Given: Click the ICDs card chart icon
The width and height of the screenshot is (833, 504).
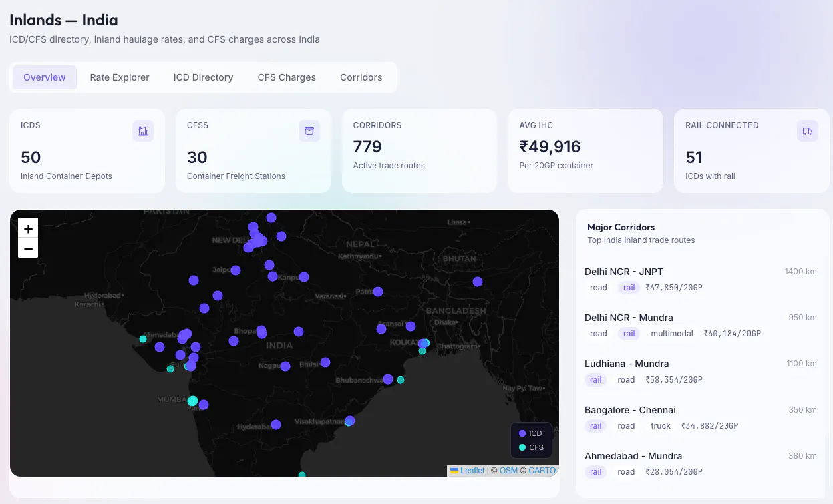Looking at the screenshot, I should pyautogui.click(x=143, y=131).
